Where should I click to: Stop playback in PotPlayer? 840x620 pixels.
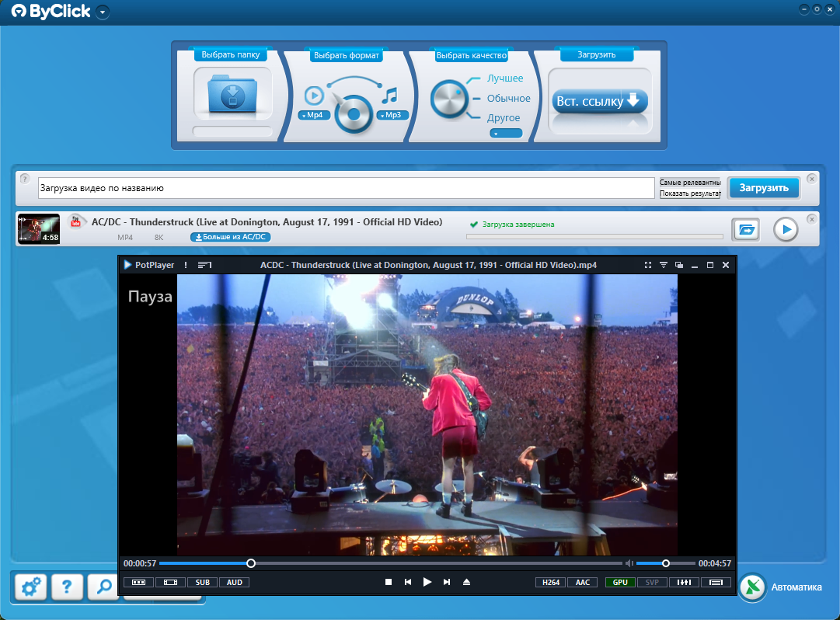[x=389, y=582]
